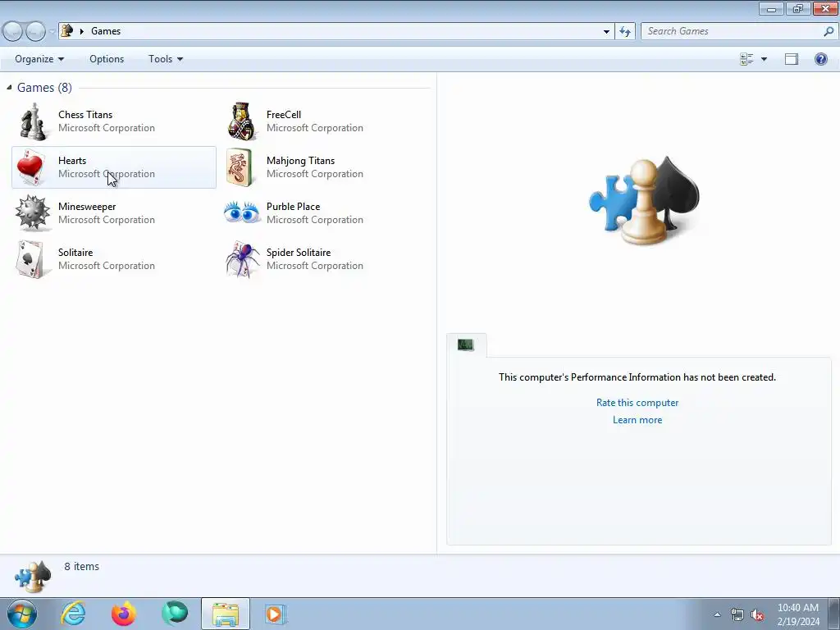
Task: Click the Windows Explorer taskbar icon
Action: (x=226, y=614)
